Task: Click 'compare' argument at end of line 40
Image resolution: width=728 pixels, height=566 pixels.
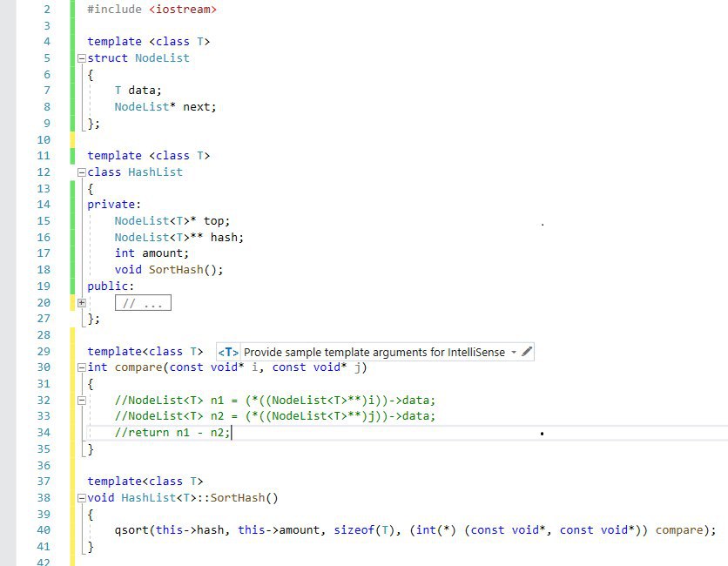Action: [x=679, y=530]
